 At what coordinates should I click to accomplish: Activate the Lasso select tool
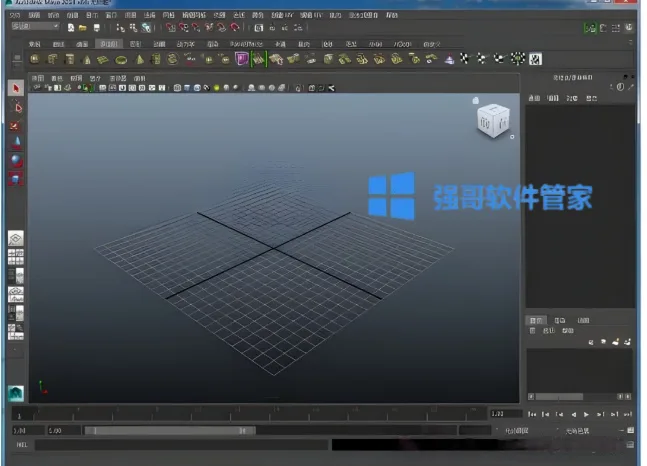tap(16, 107)
